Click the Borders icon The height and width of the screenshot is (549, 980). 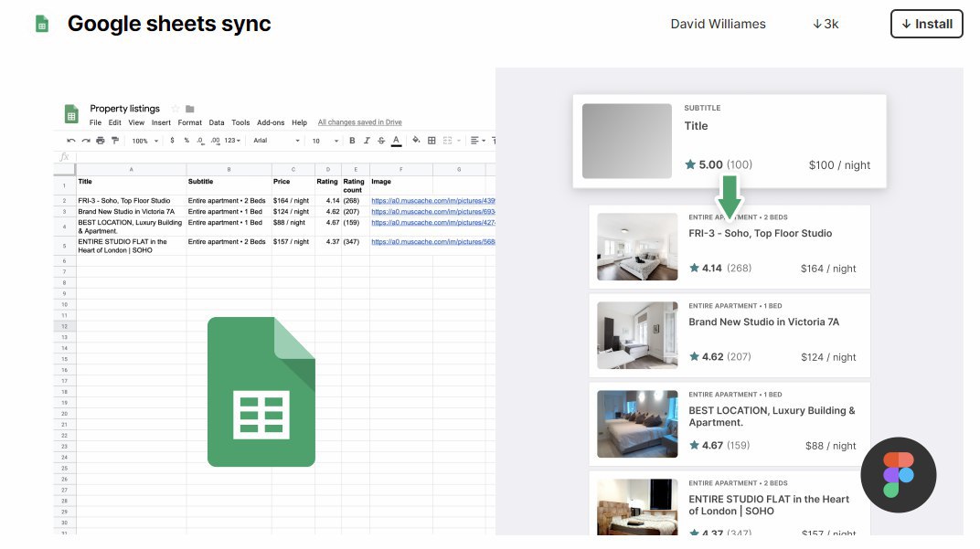[431, 141]
